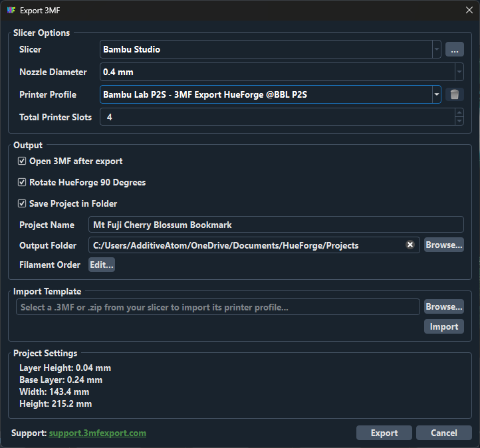Expand the Slicer dropdown showing Bambu Studio
480x448 pixels.
pyautogui.click(x=437, y=50)
